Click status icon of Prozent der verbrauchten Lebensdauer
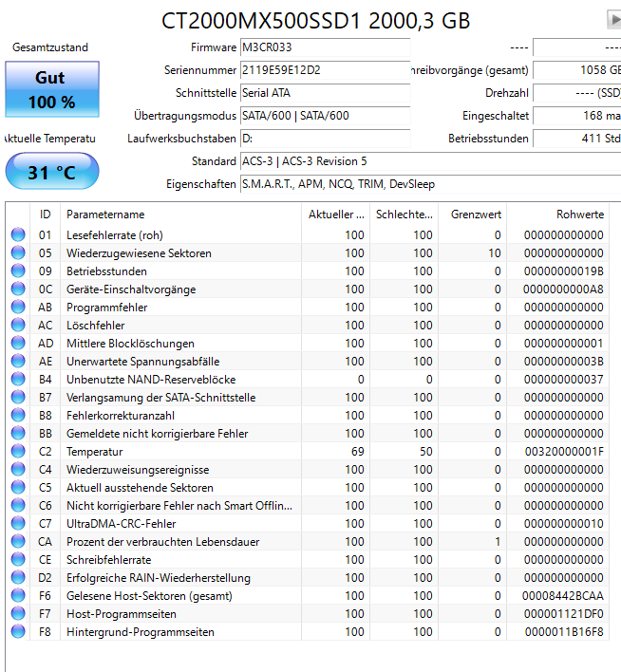This screenshot has height=672, width=621. (18, 542)
